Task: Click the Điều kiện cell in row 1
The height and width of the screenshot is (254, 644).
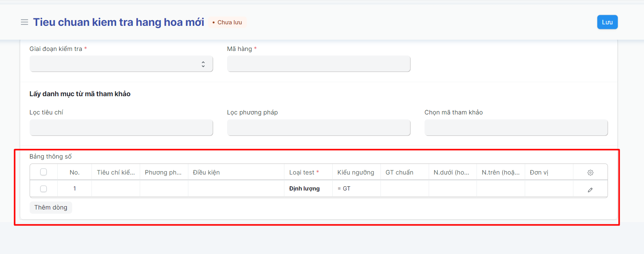Action: click(x=236, y=189)
